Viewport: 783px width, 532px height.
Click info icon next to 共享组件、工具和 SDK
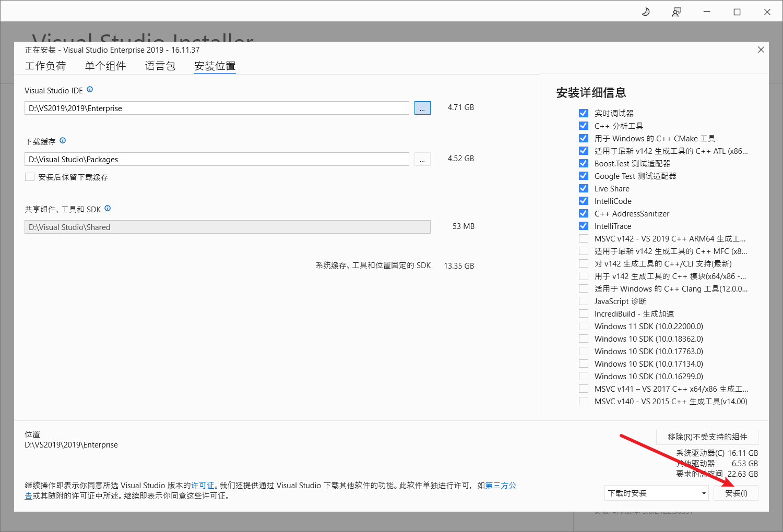pyautogui.click(x=108, y=209)
